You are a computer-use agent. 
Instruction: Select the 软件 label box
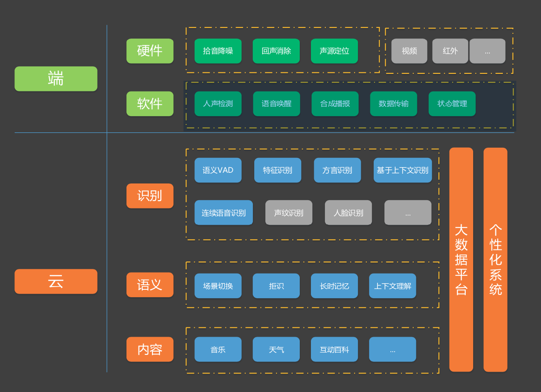150,104
